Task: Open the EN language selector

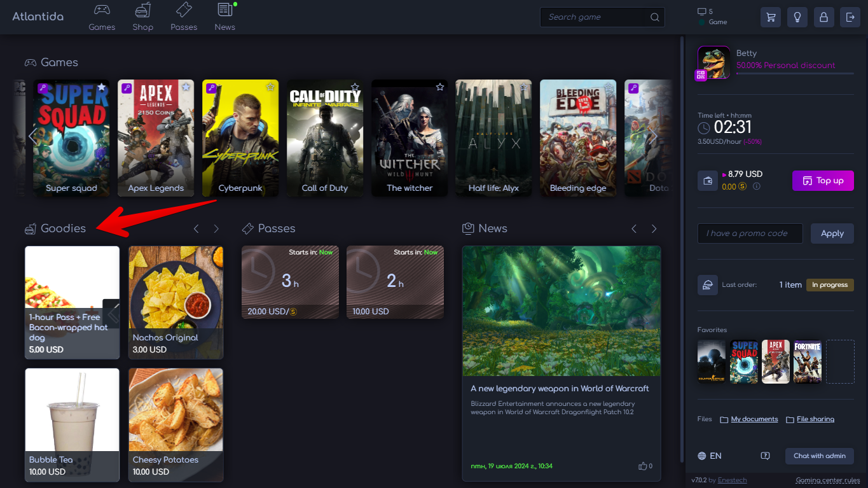Action: 710,456
